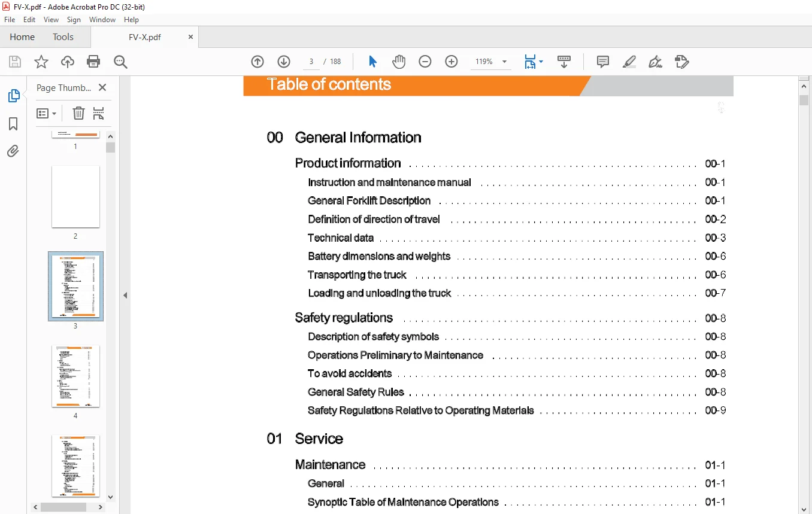The width and height of the screenshot is (812, 514).
Task: Open the Sign menu
Action: click(74, 20)
